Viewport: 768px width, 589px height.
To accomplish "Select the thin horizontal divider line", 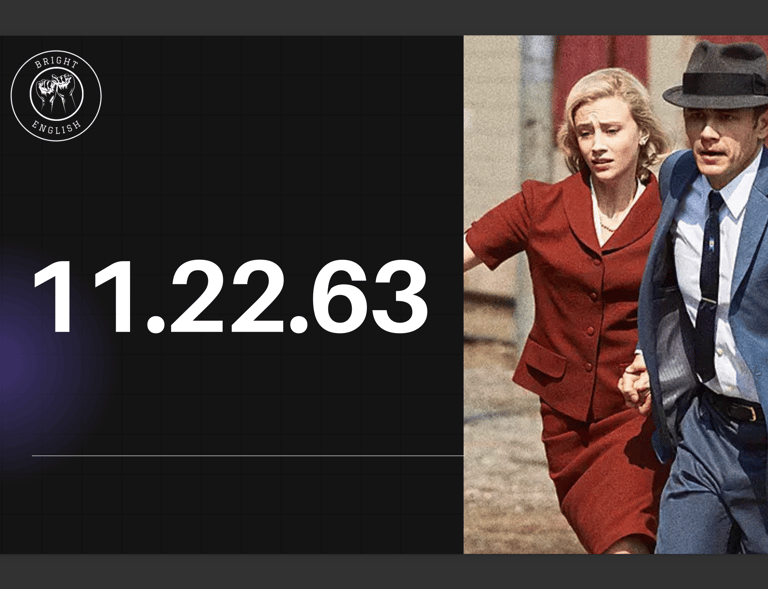I will pos(247,456).
